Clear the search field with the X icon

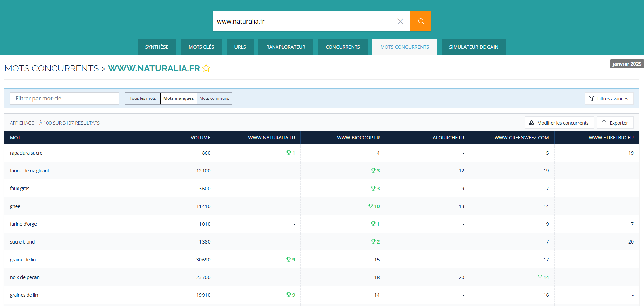pyautogui.click(x=400, y=21)
